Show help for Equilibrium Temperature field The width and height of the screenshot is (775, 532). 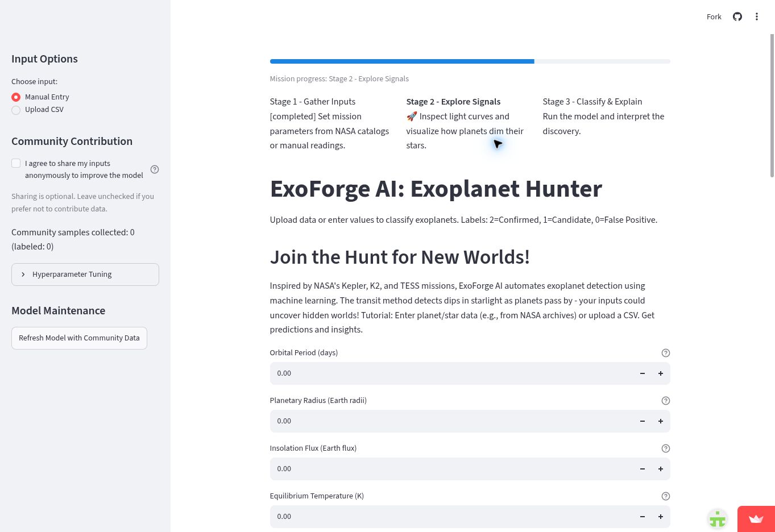point(666,496)
